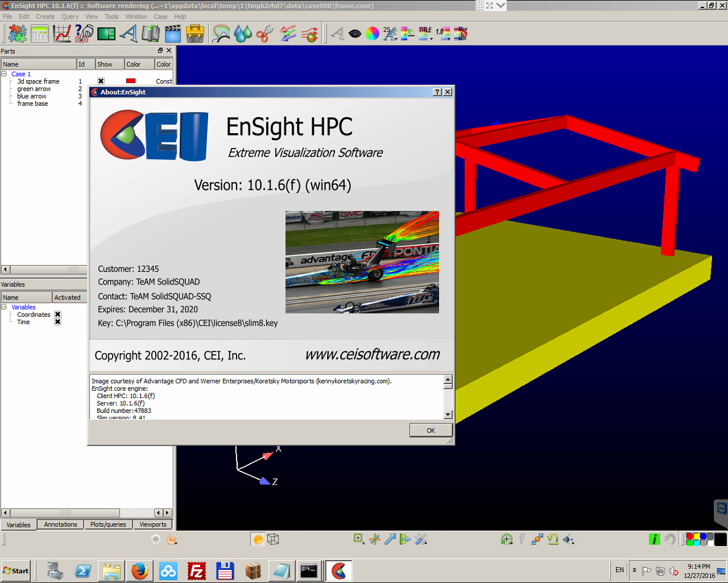Screen dimensions: 728x583
Task: Click the blue letter A annotation icon
Action: pos(129,34)
